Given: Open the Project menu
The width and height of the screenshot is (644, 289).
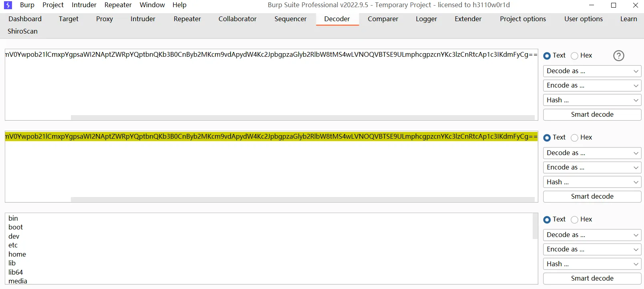Looking at the screenshot, I should 53,5.
